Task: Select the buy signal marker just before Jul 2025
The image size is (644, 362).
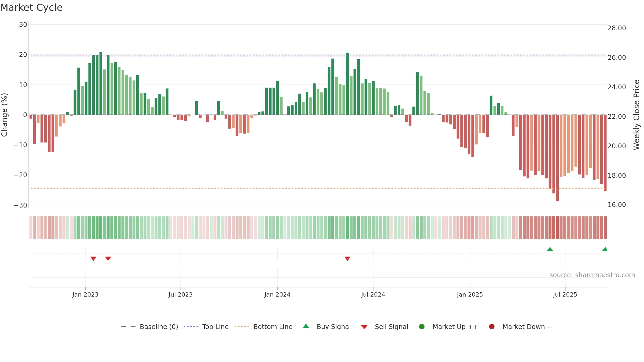Action: [x=550, y=249]
